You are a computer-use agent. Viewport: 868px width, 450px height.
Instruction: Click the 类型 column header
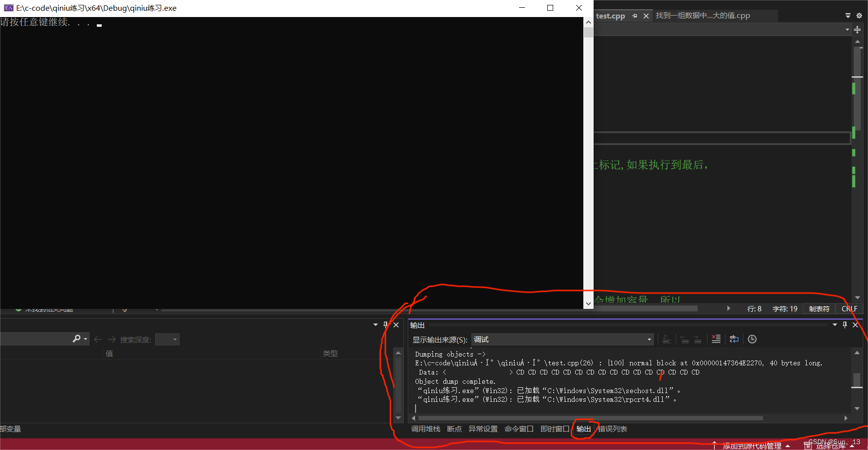click(x=330, y=353)
